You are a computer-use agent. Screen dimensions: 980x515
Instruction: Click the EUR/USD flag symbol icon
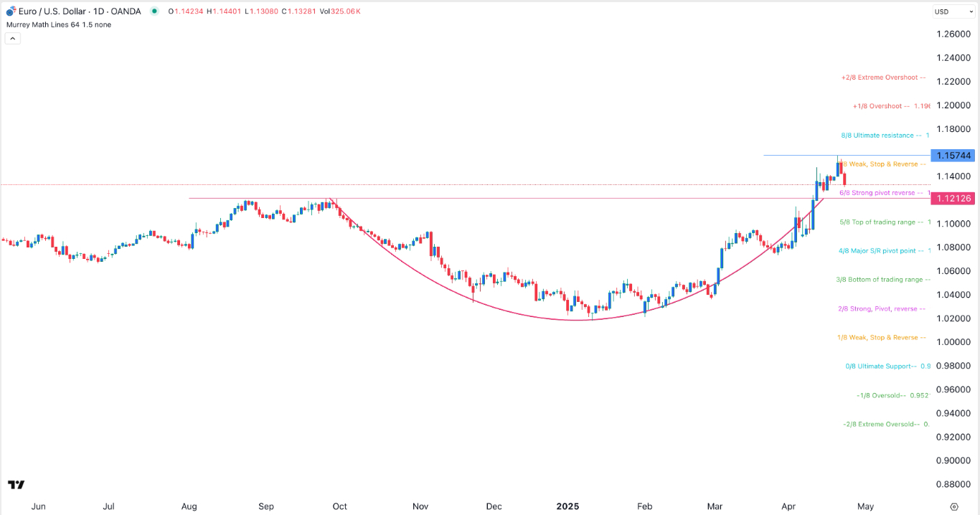tap(11, 11)
